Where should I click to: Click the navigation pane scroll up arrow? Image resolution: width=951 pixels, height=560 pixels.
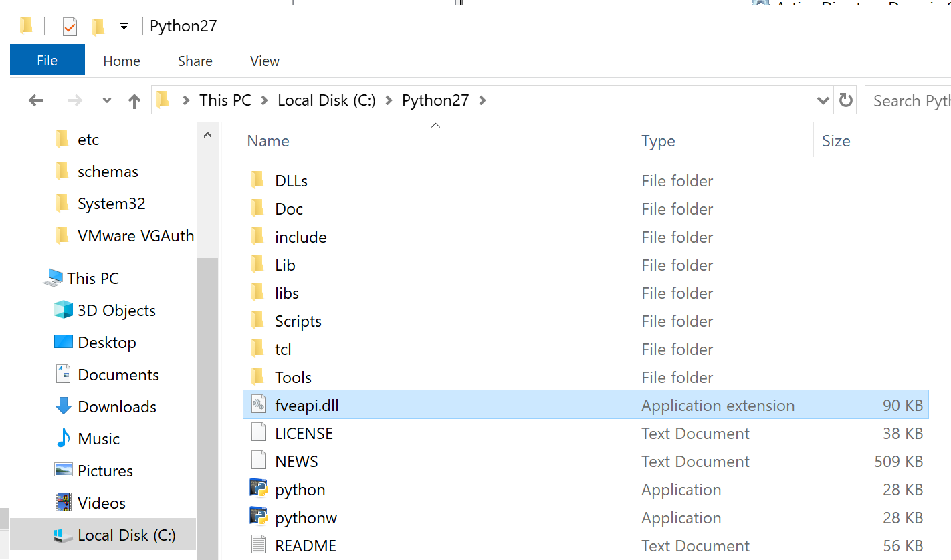(207, 136)
